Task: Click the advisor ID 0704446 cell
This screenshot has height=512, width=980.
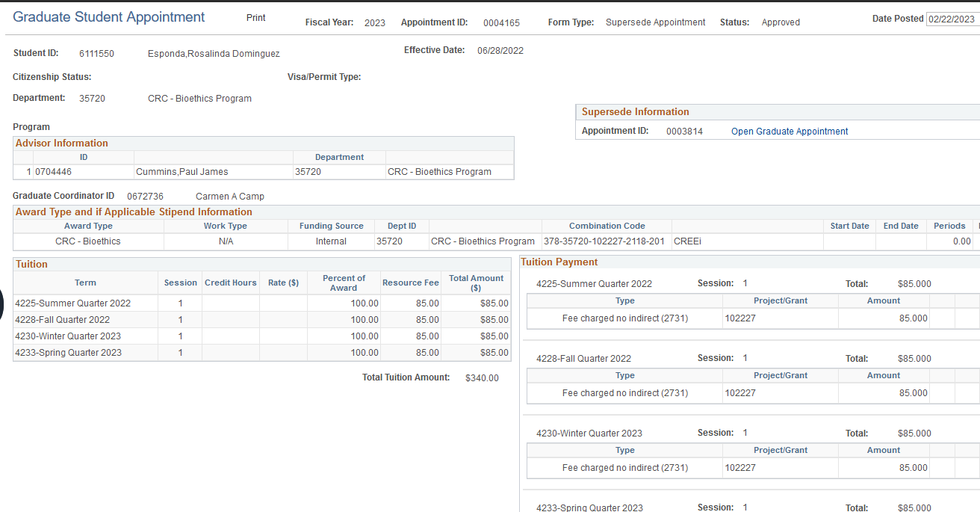Action: pyautogui.click(x=53, y=172)
